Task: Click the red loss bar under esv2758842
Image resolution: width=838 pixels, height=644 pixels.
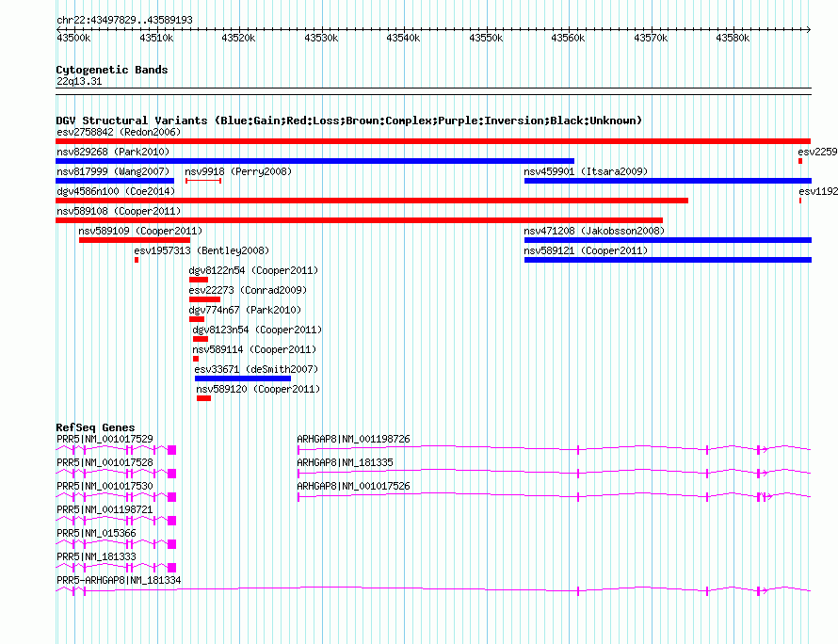Action: point(433,141)
